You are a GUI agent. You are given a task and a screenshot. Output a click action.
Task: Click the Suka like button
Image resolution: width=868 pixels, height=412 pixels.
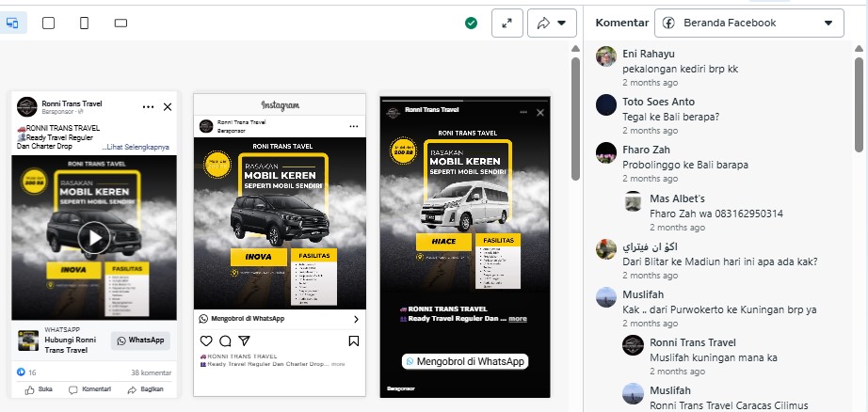tap(39, 389)
